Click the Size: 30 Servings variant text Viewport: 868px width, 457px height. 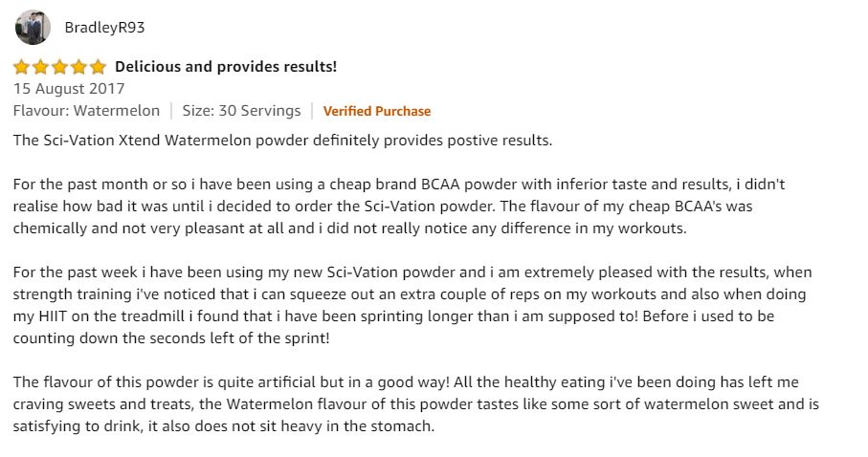tap(242, 111)
